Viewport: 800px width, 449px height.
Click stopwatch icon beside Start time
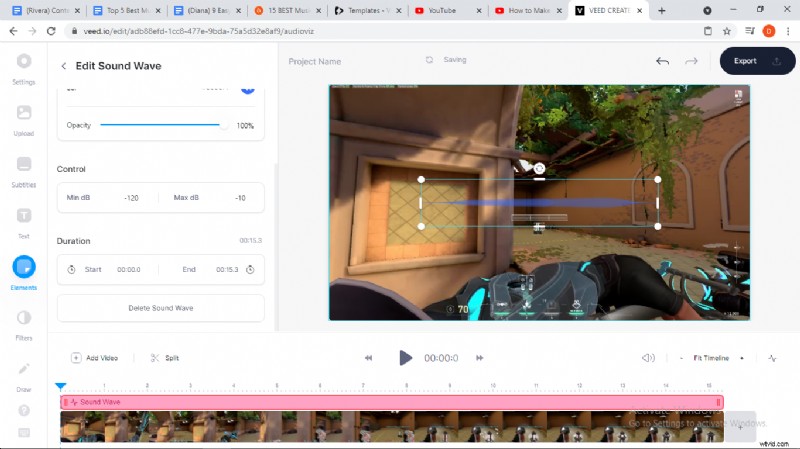coord(72,269)
